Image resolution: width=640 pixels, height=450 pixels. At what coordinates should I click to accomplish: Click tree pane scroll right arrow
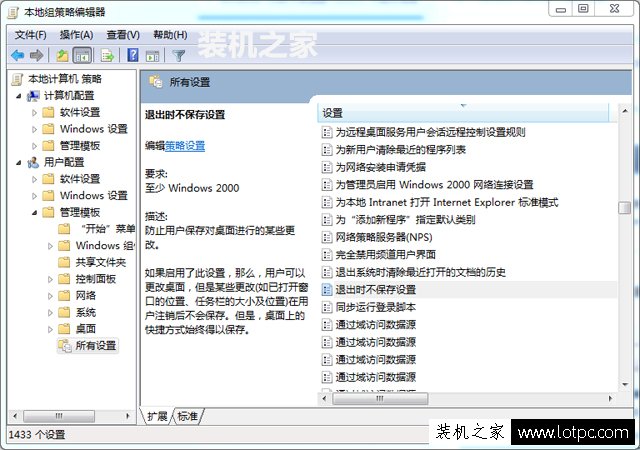coord(128,416)
